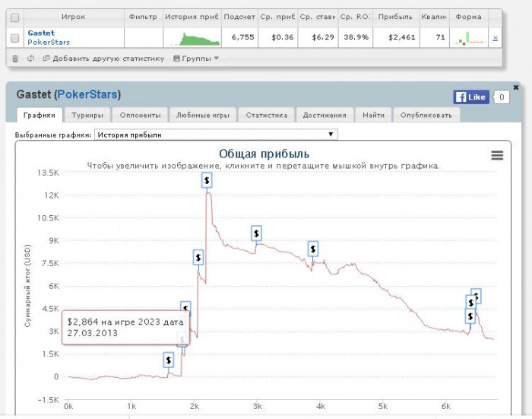Expand the Группы dropdown
This screenshot has width=532, height=419.
point(196,59)
